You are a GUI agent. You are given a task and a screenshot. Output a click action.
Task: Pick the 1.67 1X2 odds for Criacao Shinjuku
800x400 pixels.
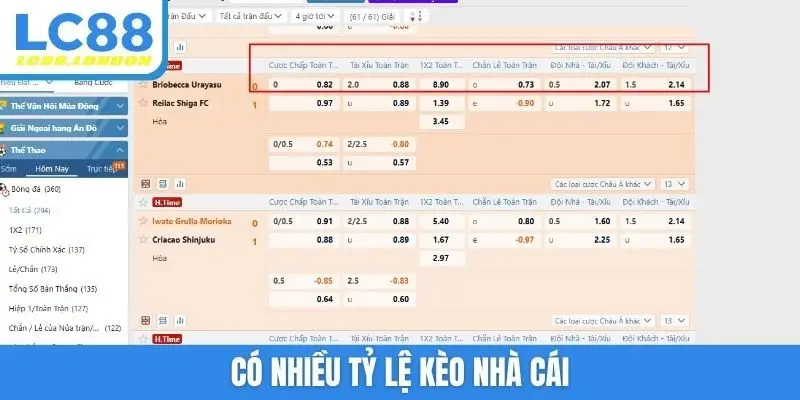[x=441, y=240]
